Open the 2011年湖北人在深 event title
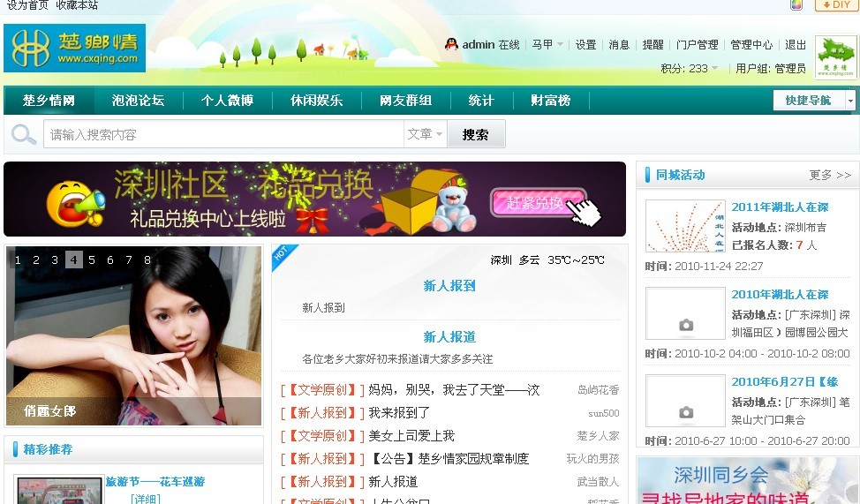Viewport: 860px width, 504px height. pyautogui.click(x=780, y=207)
